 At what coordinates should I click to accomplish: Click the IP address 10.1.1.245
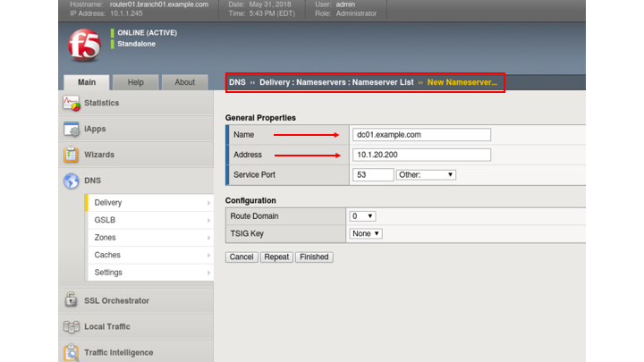click(x=126, y=13)
